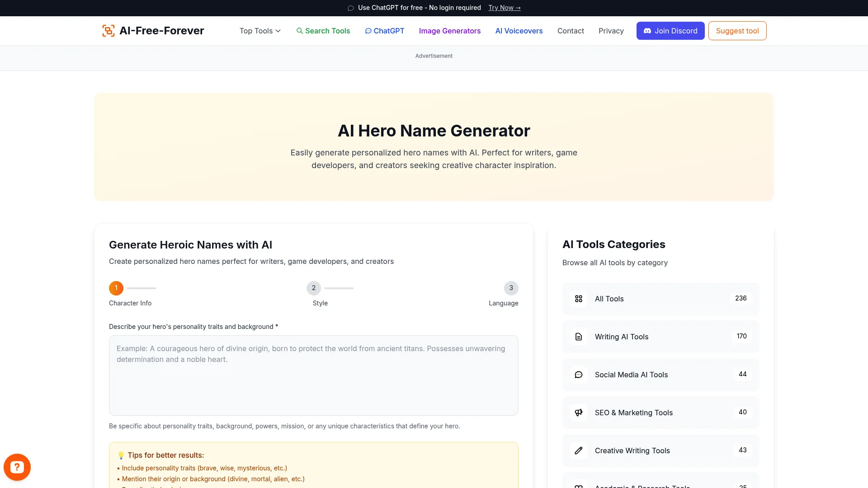Viewport: 868px width, 488px height.
Task: Select the SEO & Marketing megaphone icon
Action: pyautogui.click(x=578, y=413)
